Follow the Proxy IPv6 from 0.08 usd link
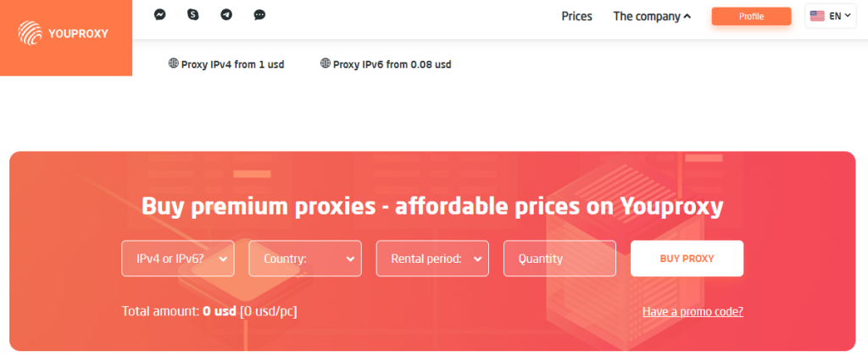The image size is (868, 362). point(392,64)
